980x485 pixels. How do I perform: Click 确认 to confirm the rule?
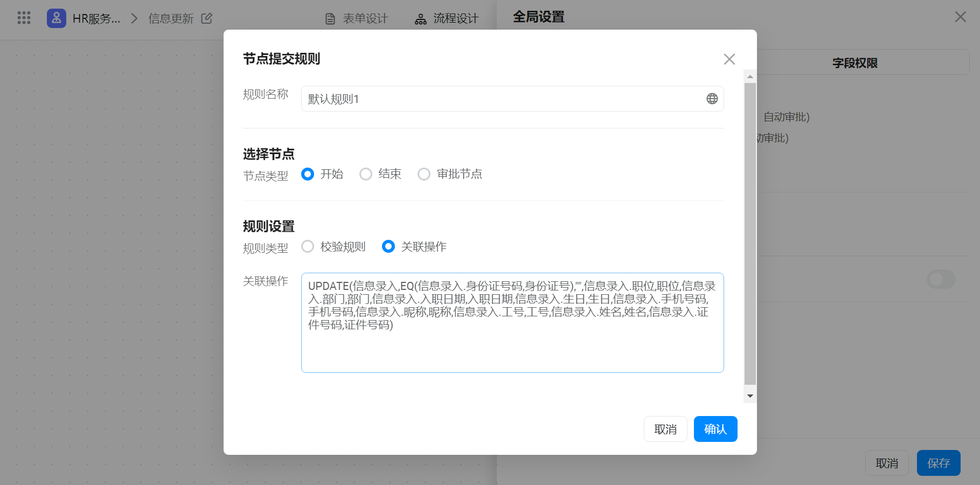(715, 429)
